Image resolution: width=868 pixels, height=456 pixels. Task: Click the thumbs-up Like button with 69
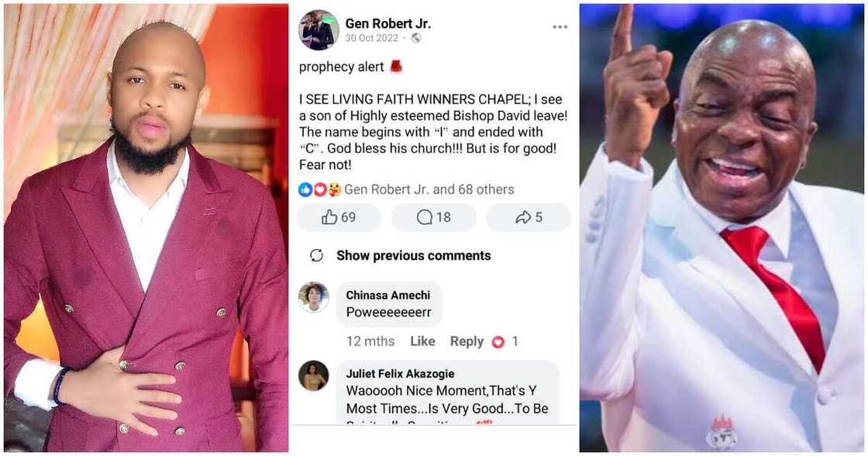tap(339, 218)
